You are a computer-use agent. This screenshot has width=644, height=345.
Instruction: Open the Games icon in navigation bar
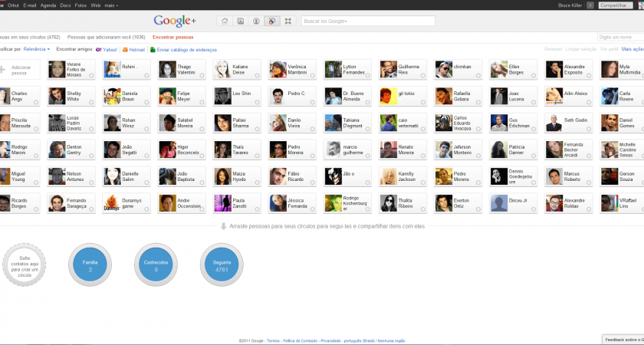tap(288, 21)
